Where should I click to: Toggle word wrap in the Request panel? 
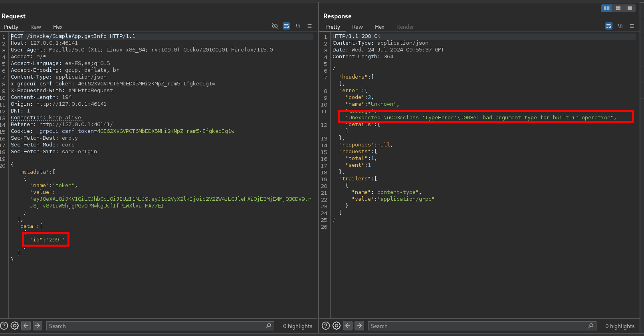coord(286,26)
